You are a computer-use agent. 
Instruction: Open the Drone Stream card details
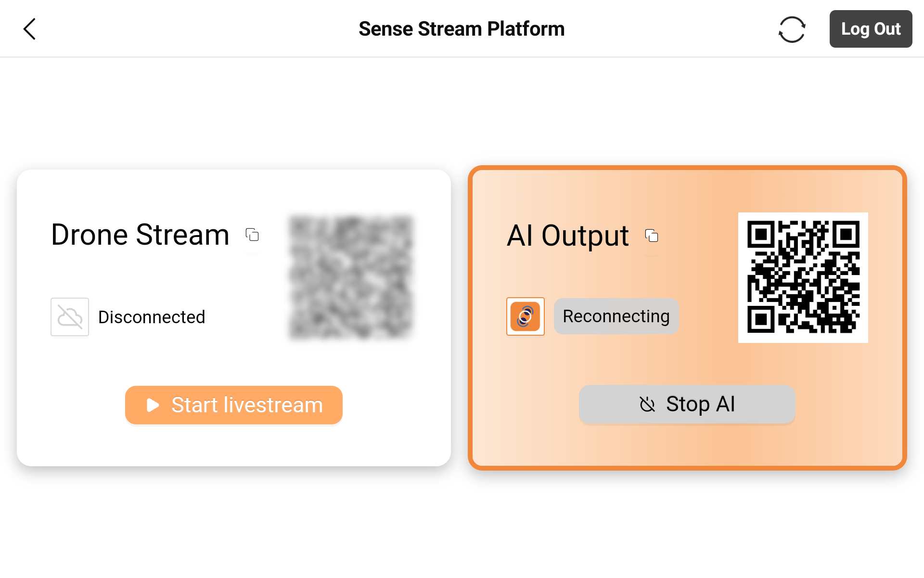pos(233,318)
